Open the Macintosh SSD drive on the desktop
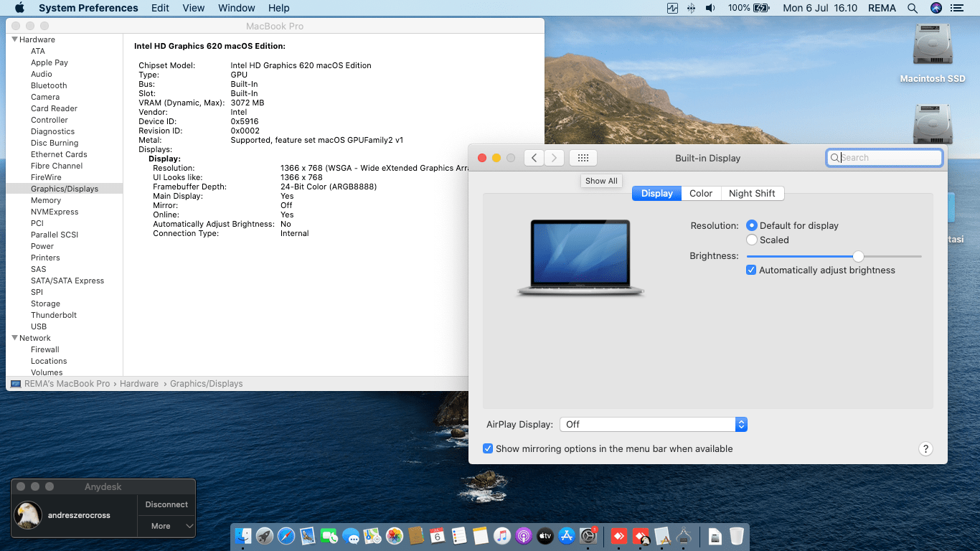Image resolution: width=980 pixels, height=551 pixels. point(933,54)
